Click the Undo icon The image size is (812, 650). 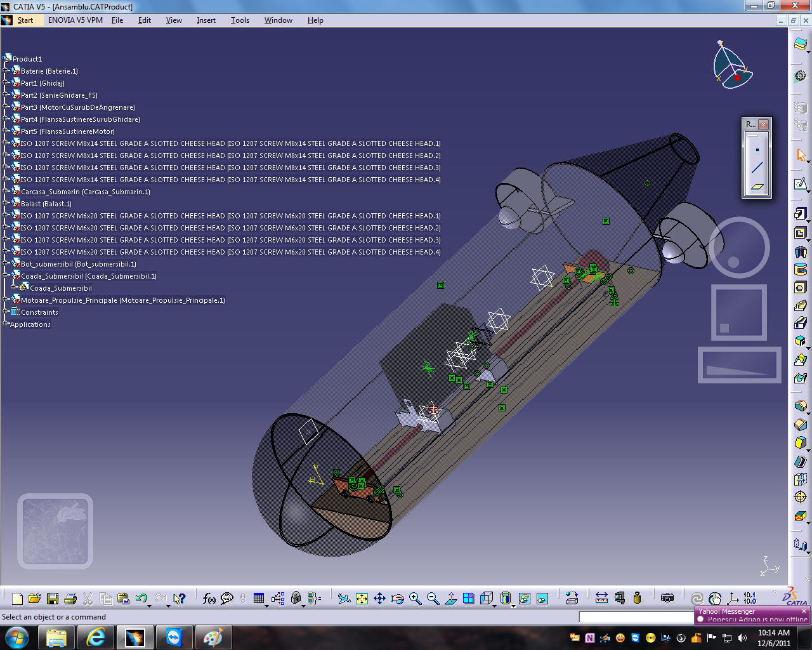140,597
